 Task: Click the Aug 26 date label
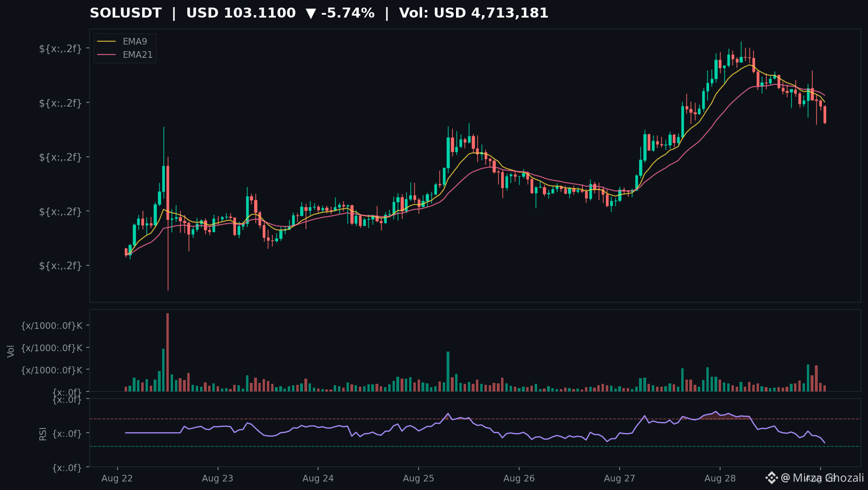519,478
